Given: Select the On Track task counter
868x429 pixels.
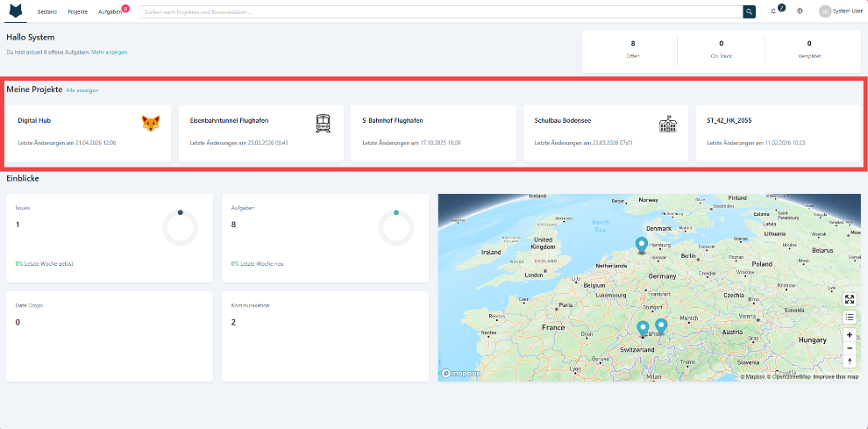Looking at the screenshot, I should pos(722,49).
